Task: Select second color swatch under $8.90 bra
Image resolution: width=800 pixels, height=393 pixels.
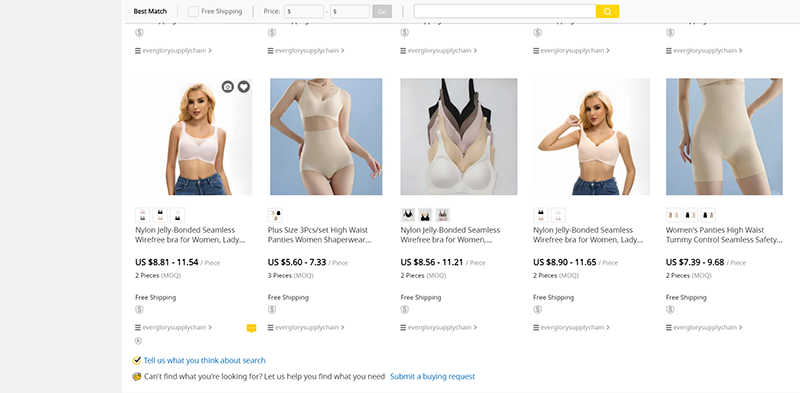Action: coord(558,215)
